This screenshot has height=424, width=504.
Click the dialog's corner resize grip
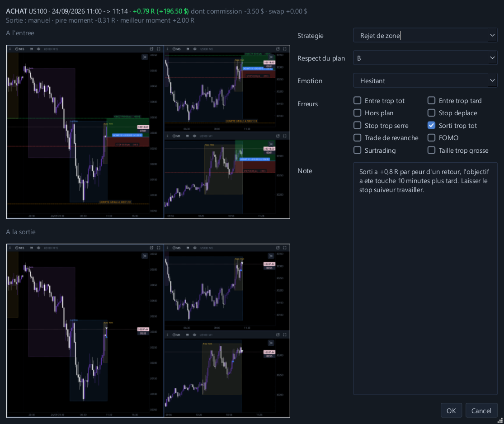tap(500, 420)
